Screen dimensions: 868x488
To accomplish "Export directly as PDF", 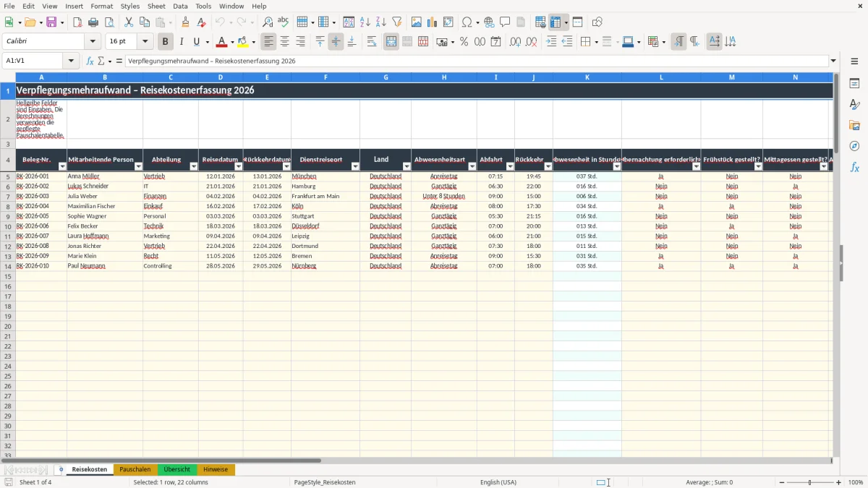I will [x=77, y=22].
